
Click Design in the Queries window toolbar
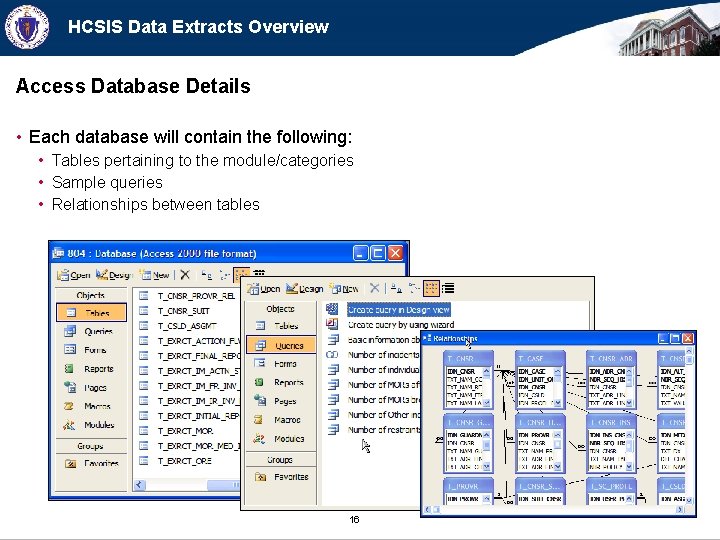click(304, 289)
